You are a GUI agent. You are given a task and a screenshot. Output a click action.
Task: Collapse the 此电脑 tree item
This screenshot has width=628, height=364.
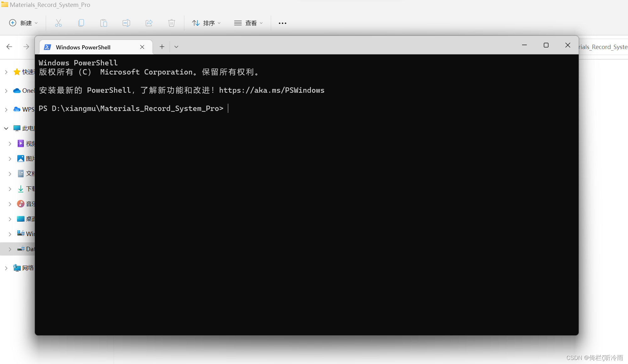[6, 128]
